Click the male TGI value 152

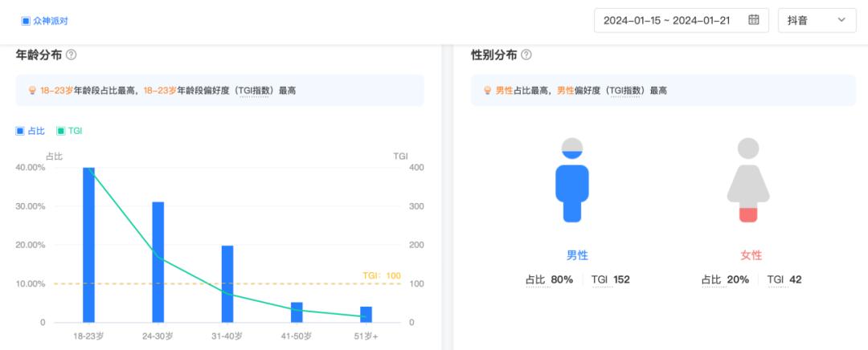(621, 280)
